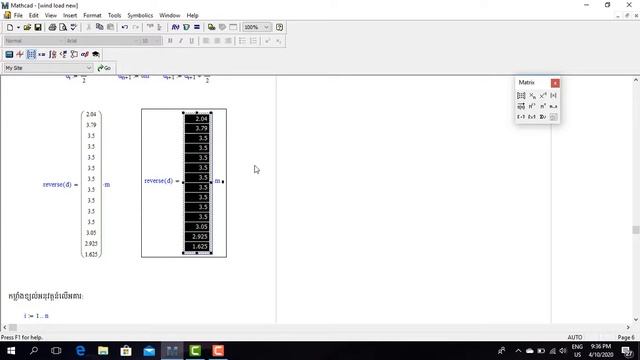Open Resource Center help icon
This screenshot has width=640, height=360.
pos(279,27)
